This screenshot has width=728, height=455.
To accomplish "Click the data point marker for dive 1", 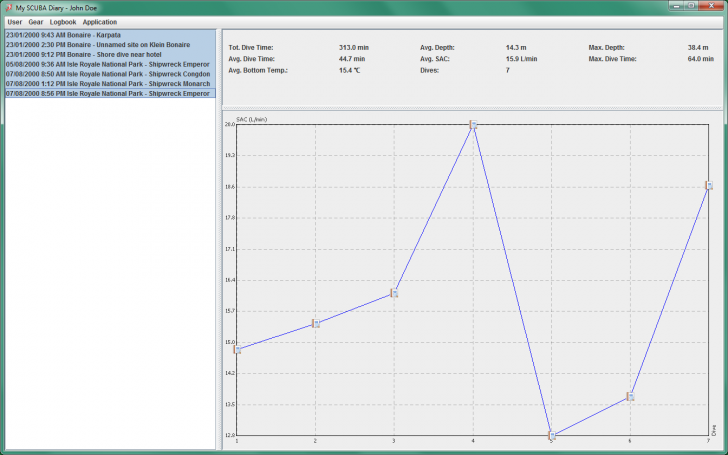I will pos(237,349).
